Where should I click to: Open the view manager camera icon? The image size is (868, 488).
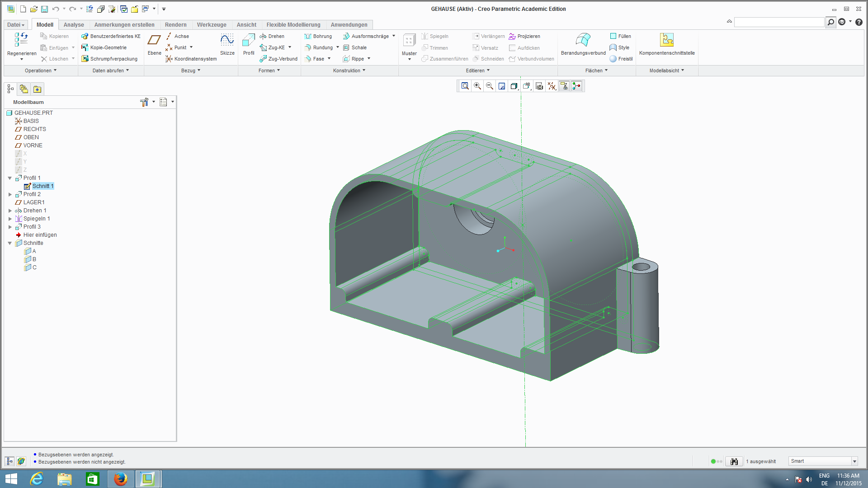(x=539, y=86)
